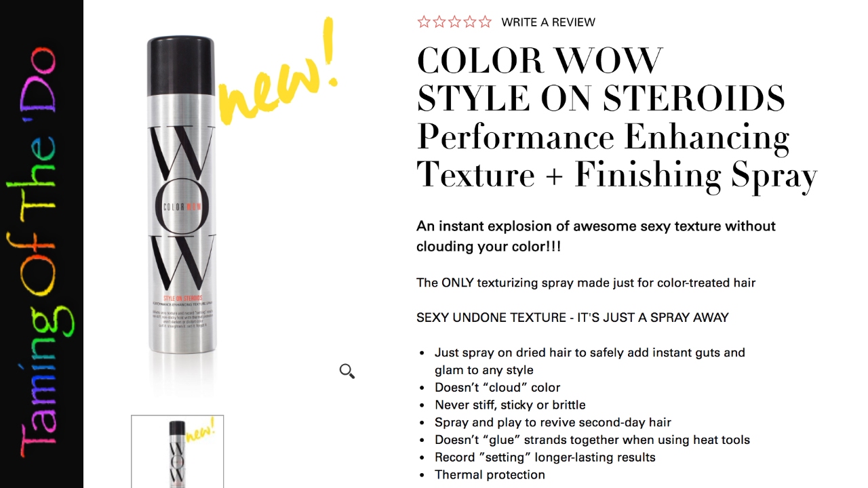Viewport: 868px width, 488px height.
Task: Select the product thumbnail image
Action: pyautogui.click(x=178, y=451)
